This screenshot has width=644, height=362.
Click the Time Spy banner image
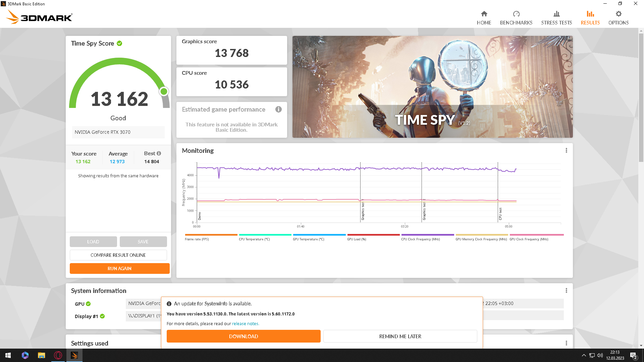click(432, 87)
